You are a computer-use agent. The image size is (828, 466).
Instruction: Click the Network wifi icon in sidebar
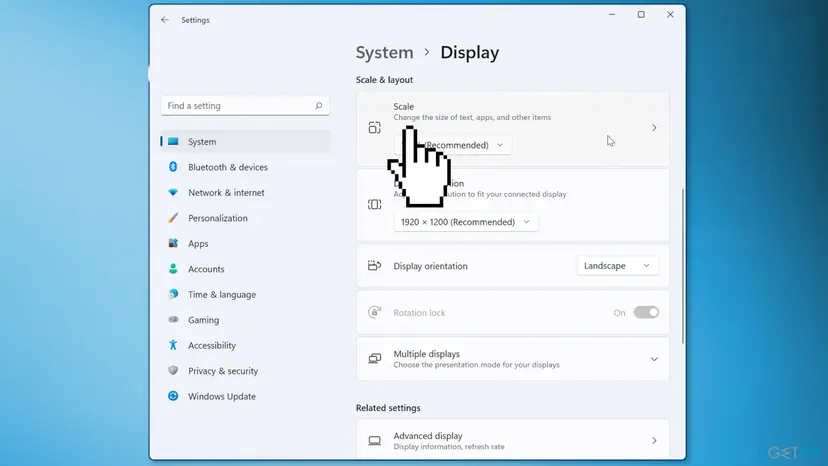tap(173, 192)
